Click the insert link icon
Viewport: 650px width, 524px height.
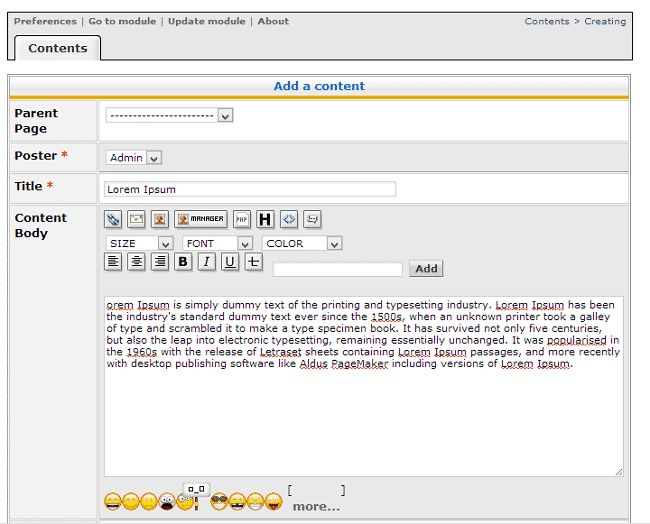pos(113,219)
